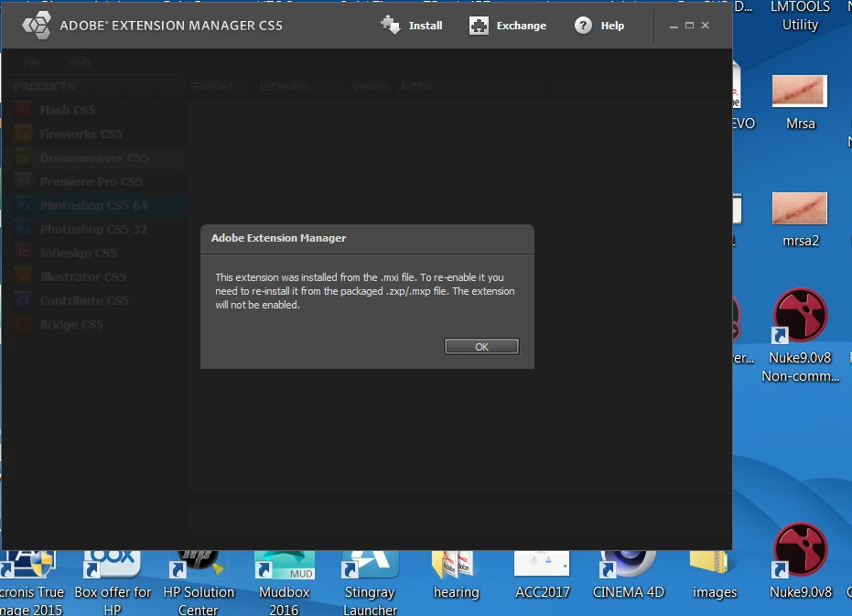The height and width of the screenshot is (616, 852).
Task: Select InDesign CS5 product
Action: coord(93,254)
